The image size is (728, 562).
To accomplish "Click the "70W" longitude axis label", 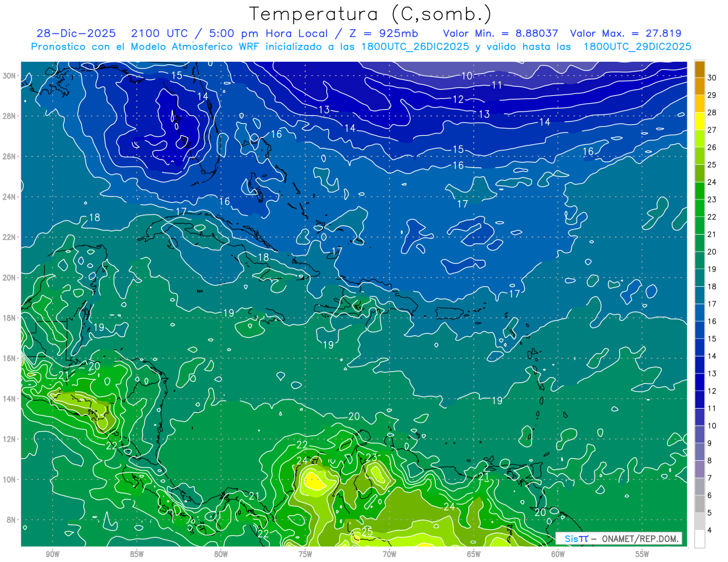I will tap(389, 555).
